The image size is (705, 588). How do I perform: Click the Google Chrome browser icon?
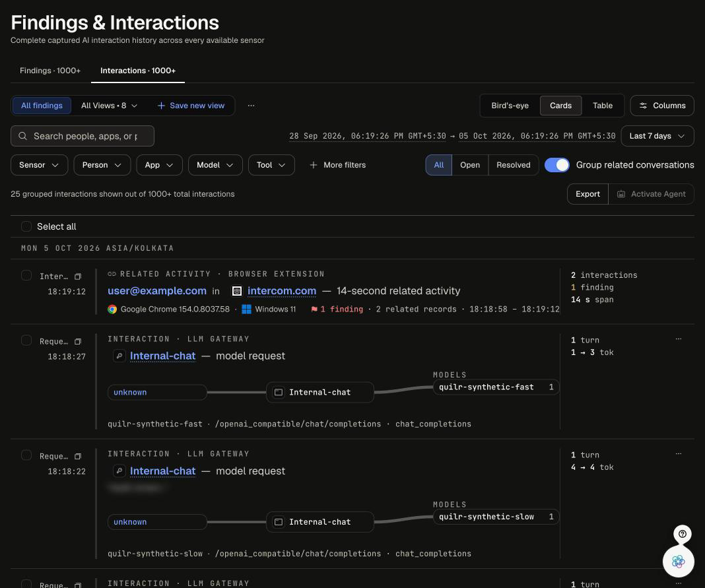(112, 310)
